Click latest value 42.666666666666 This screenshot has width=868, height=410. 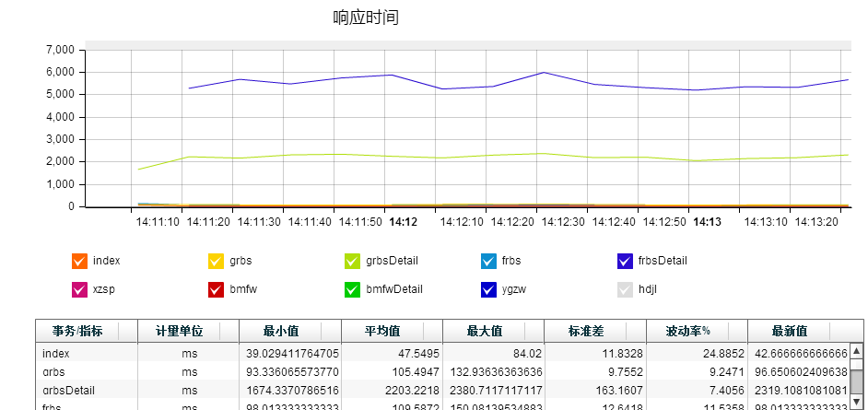coord(801,353)
